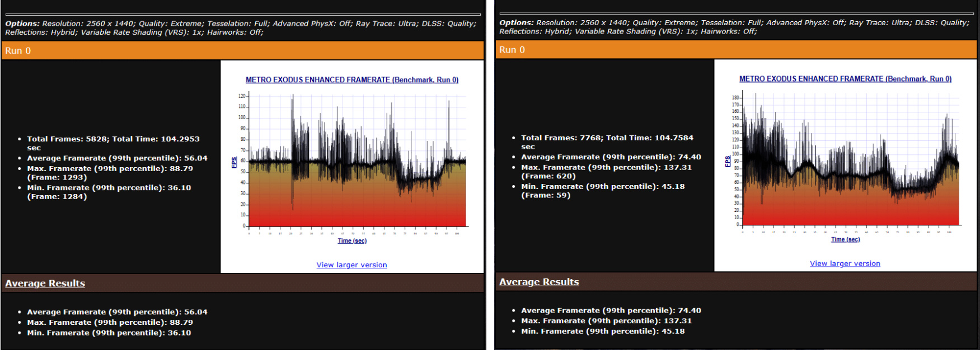Click 'Reflections: Hybrid' line in right report
Image resolution: width=980 pixels, height=350 pixels.
[x=628, y=31]
